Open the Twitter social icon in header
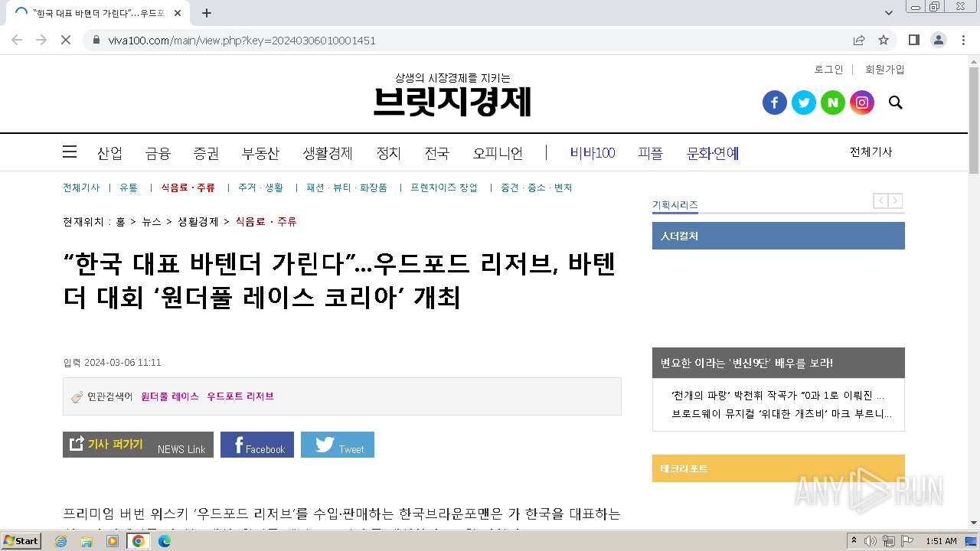980x551 pixels. (x=803, y=103)
